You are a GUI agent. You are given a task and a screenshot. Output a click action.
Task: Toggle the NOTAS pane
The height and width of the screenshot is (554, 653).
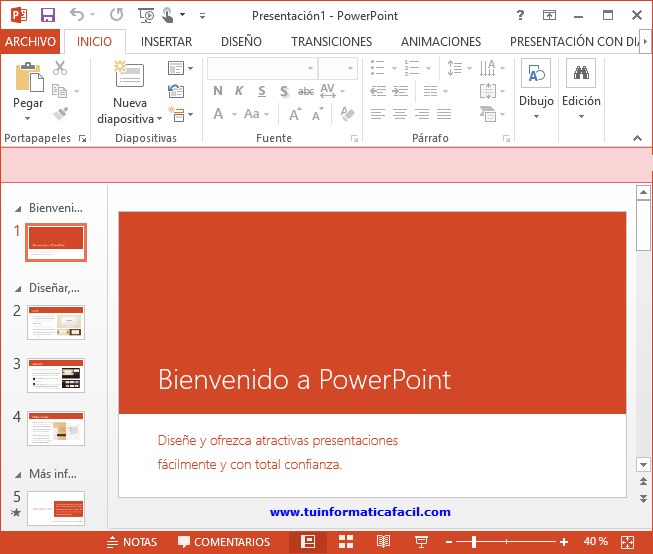pos(132,542)
